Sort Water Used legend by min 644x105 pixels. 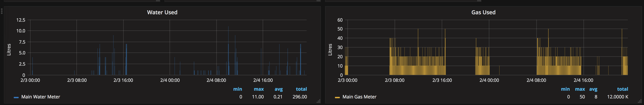237,89
